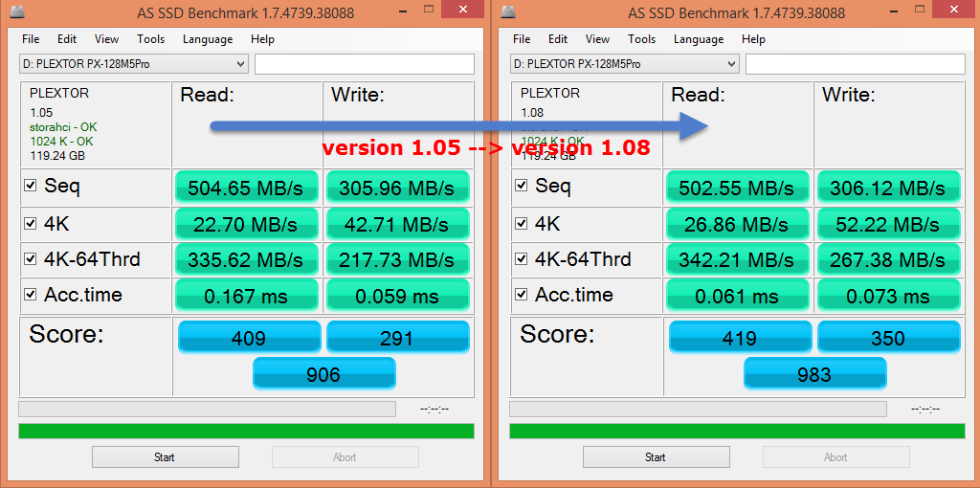Screen dimensions: 980x488
Task: Open the File menu in left window
Action: pos(31,39)
